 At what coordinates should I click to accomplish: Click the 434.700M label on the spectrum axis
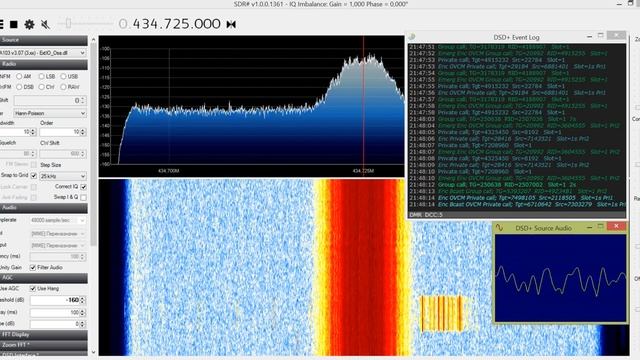point(169,171)
